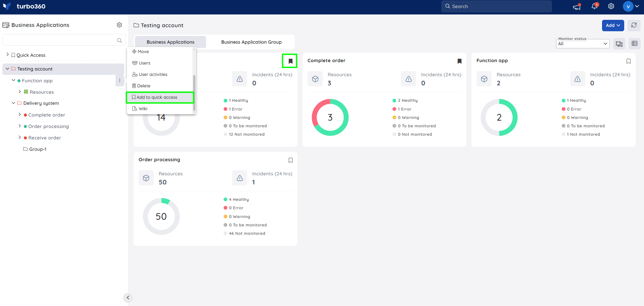This screenshot has width=644, height=306.
Task: Select Group-1 in the tree
Action: (38, 149)
